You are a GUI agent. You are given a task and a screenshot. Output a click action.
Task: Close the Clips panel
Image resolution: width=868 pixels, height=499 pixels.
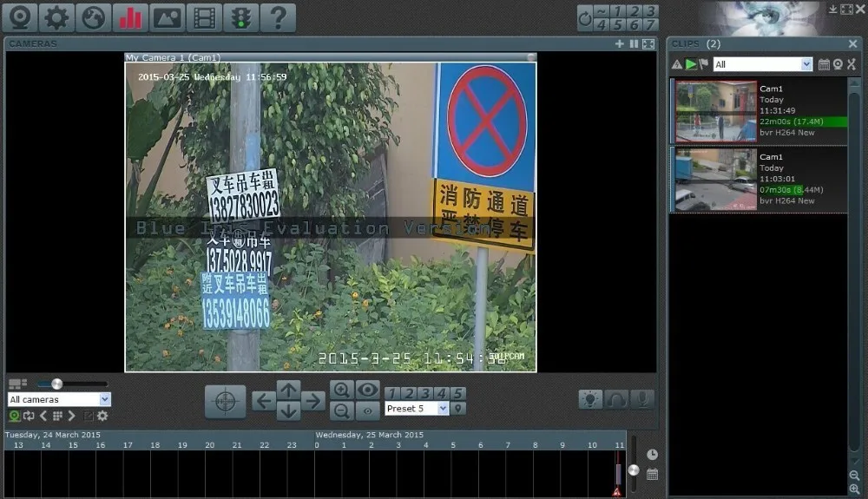(x=852, y=43)
